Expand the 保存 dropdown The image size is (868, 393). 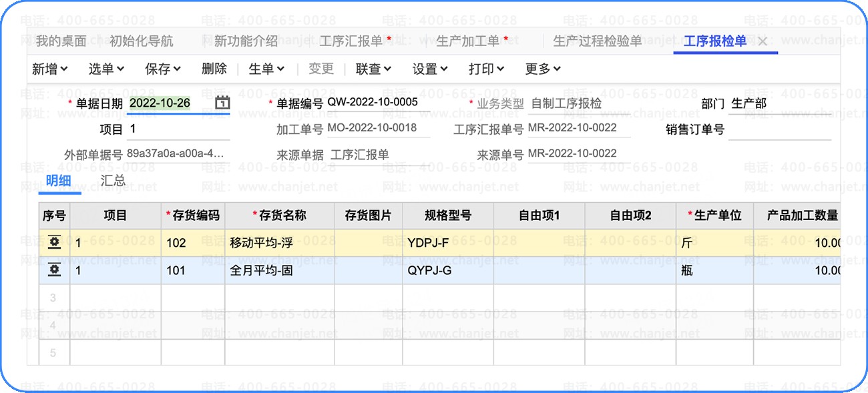163,69
